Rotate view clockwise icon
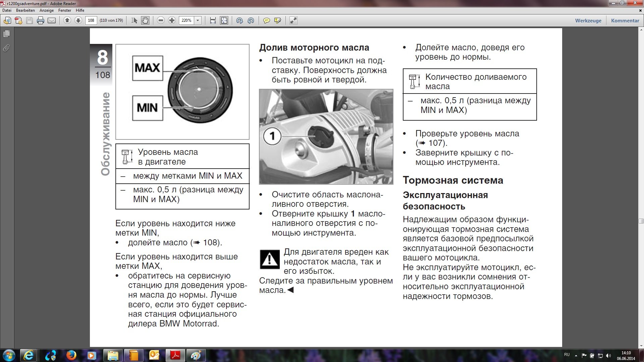 tap(239, 20)
